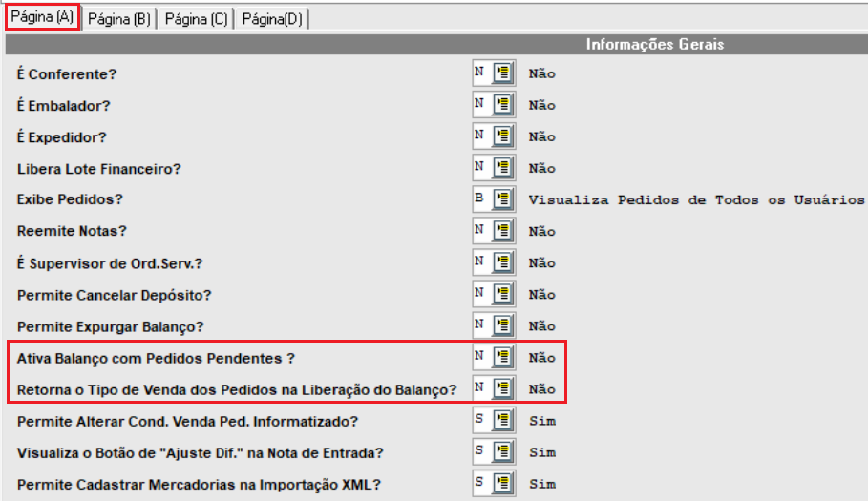Open lookup icon for Libera Lote Financeiro?
Image resolution: width=868 pixels, height=501 pixels.
tap(504, 168)
